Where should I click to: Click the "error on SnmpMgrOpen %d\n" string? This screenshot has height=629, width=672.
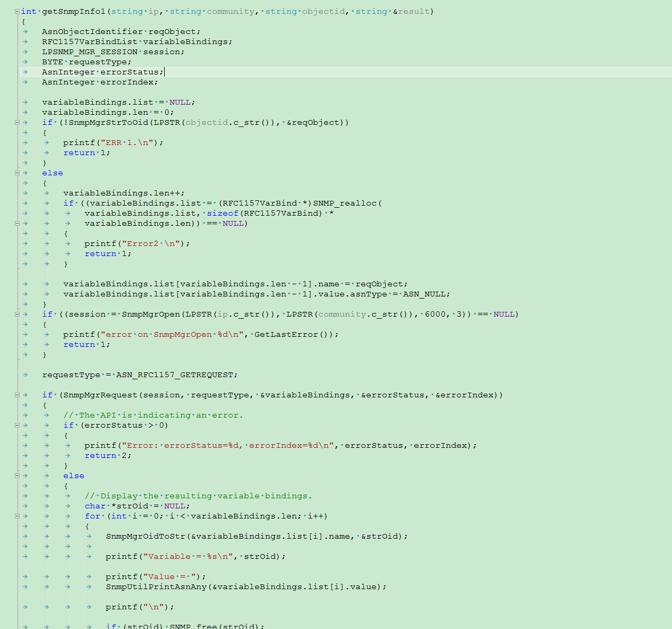pos(172,334)
